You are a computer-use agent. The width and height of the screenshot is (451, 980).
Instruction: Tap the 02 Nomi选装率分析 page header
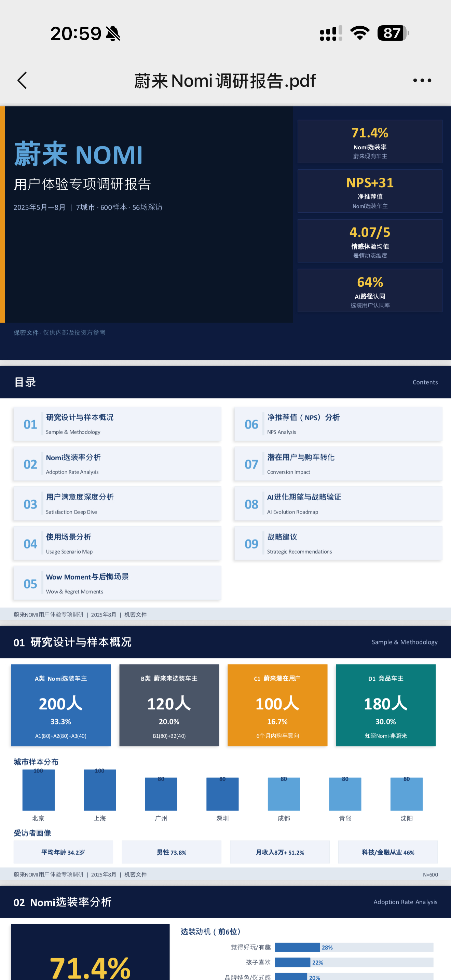[x=63, y=902]
